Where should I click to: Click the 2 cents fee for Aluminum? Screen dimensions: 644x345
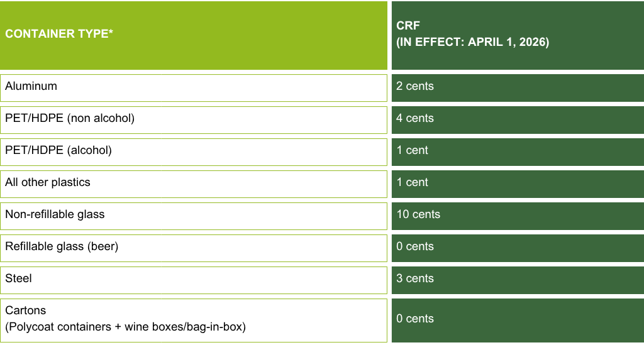(415, 87)
